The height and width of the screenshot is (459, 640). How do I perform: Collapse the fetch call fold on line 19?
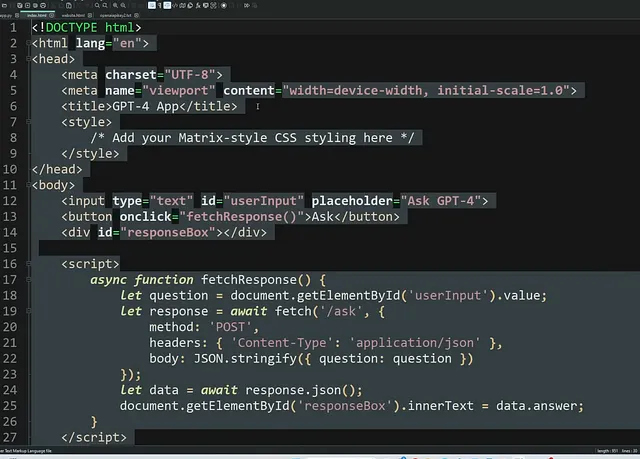(29, 310)
